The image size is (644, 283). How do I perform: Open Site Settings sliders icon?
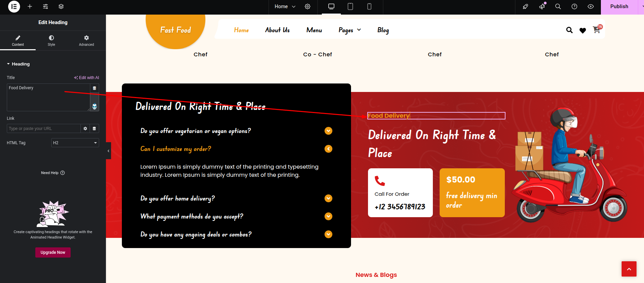tap(45, 6)
